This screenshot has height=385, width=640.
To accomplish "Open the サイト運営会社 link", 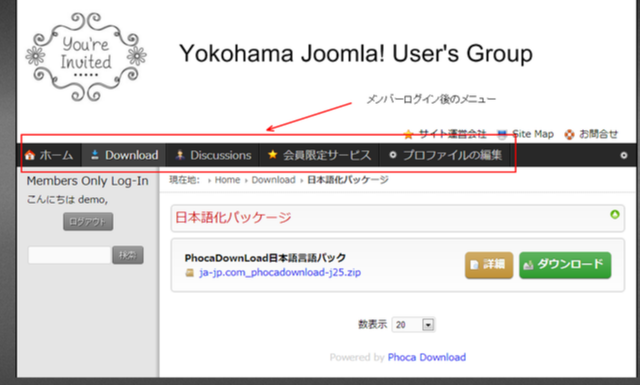I will coord(452,134).
